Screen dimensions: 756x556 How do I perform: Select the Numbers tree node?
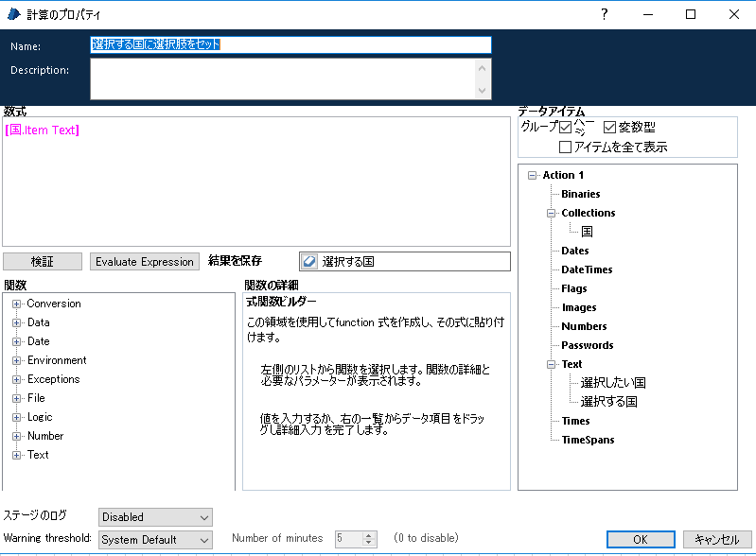click(x=584, y=326)
